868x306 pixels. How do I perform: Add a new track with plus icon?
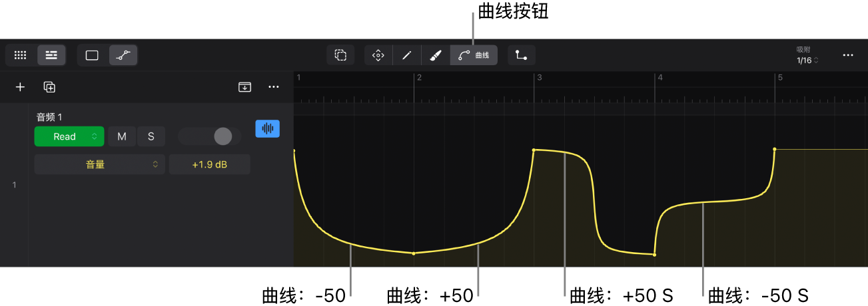[21, 86]
